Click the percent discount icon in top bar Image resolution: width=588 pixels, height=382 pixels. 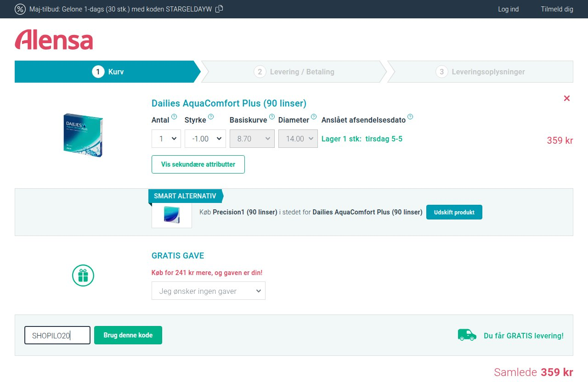click(20, 9)
